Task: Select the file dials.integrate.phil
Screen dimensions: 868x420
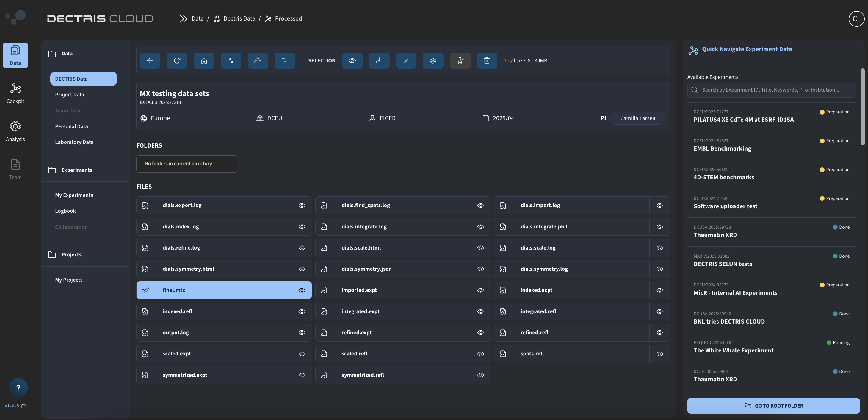Action: [582, 227]
